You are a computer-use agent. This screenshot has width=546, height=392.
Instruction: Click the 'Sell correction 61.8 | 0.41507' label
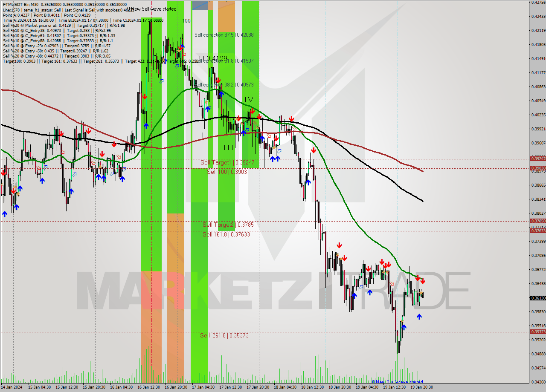(224, 61)
